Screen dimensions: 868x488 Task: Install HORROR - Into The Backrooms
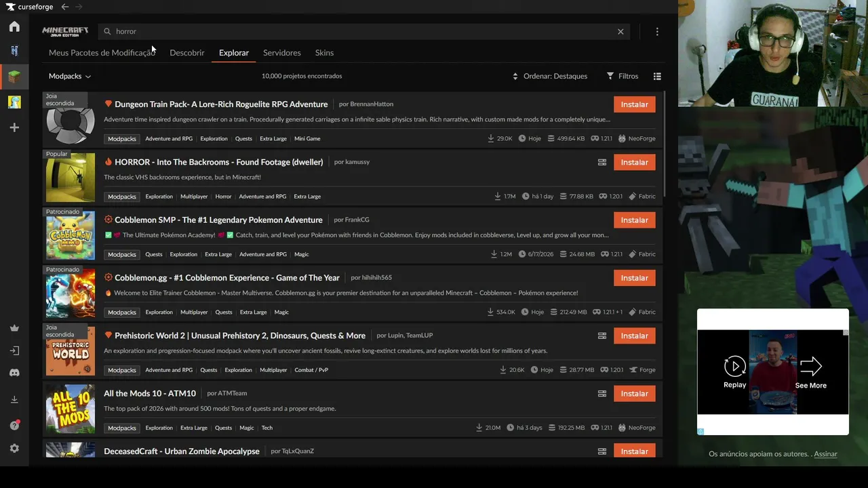[635, 163]
